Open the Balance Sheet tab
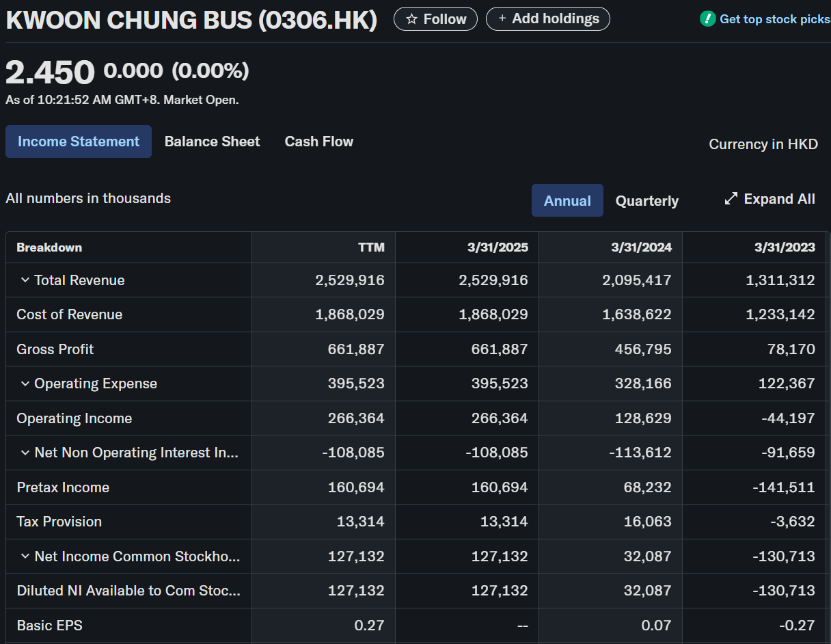 pyautogui.click(x=212, y=142)
